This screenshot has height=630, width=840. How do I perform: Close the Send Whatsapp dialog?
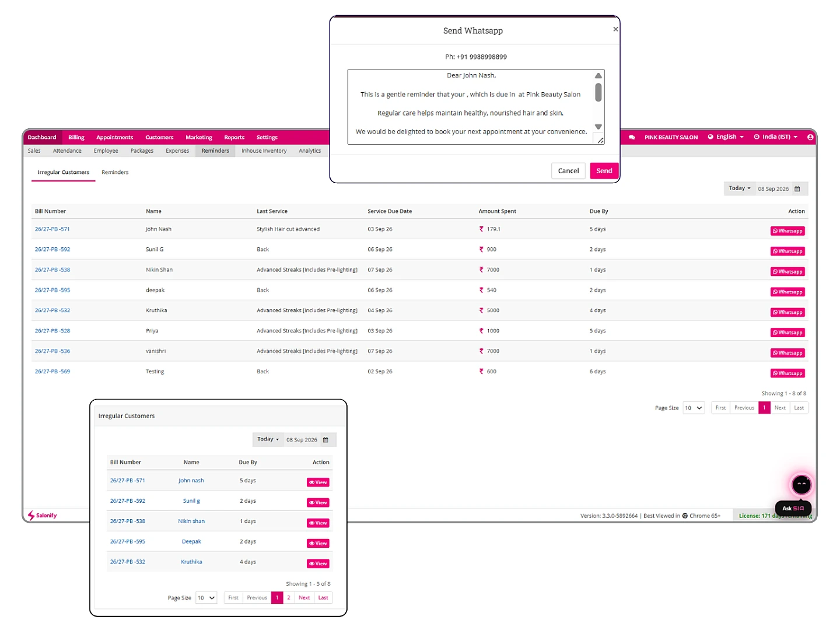click(615, 29)
